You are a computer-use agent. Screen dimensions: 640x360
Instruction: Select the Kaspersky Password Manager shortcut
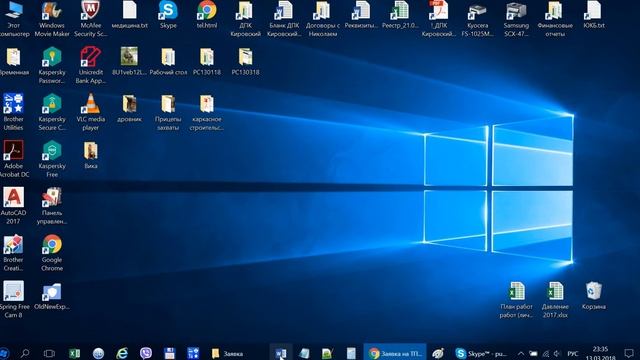[x=52, y=66]
